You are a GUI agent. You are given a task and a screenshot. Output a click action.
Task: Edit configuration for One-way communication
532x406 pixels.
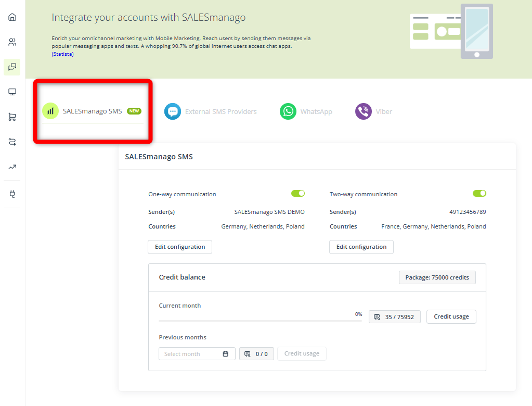click(x=180, y=247)
